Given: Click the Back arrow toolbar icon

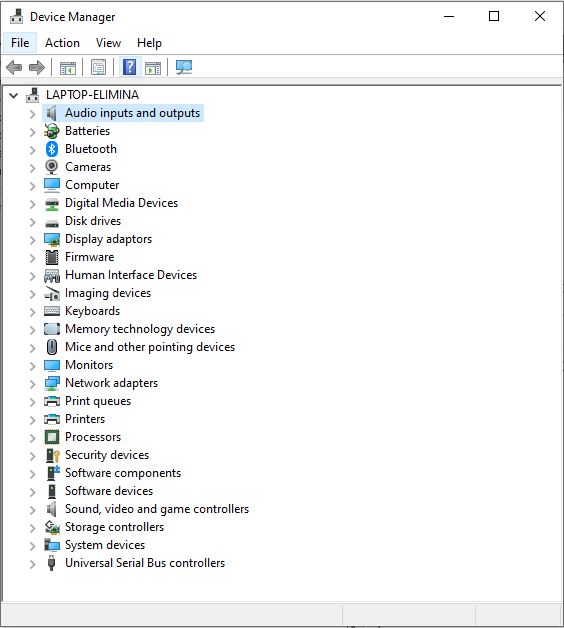Looking at the screenshot, I should (14, 67).
